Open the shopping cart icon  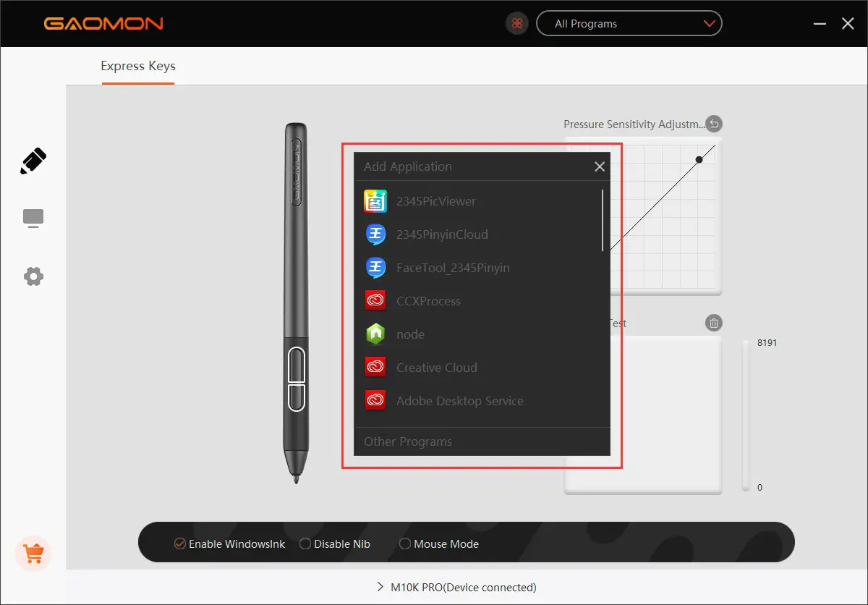click(33, 553)
